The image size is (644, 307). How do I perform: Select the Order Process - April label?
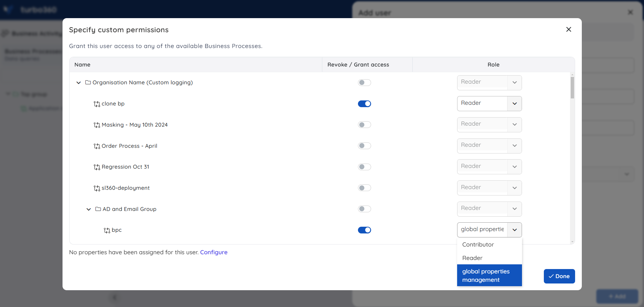tap(129, 146)
